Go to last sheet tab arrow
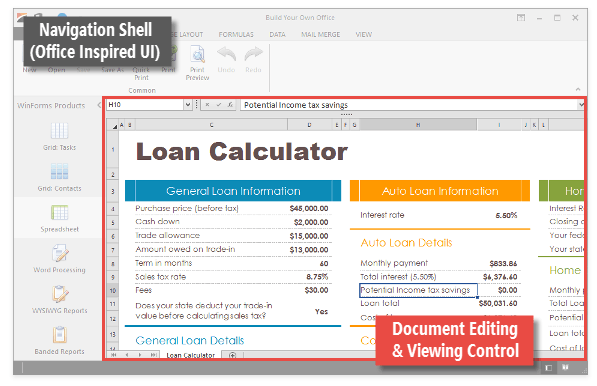Viewport: 597px width, 386px height. (153, 355)
